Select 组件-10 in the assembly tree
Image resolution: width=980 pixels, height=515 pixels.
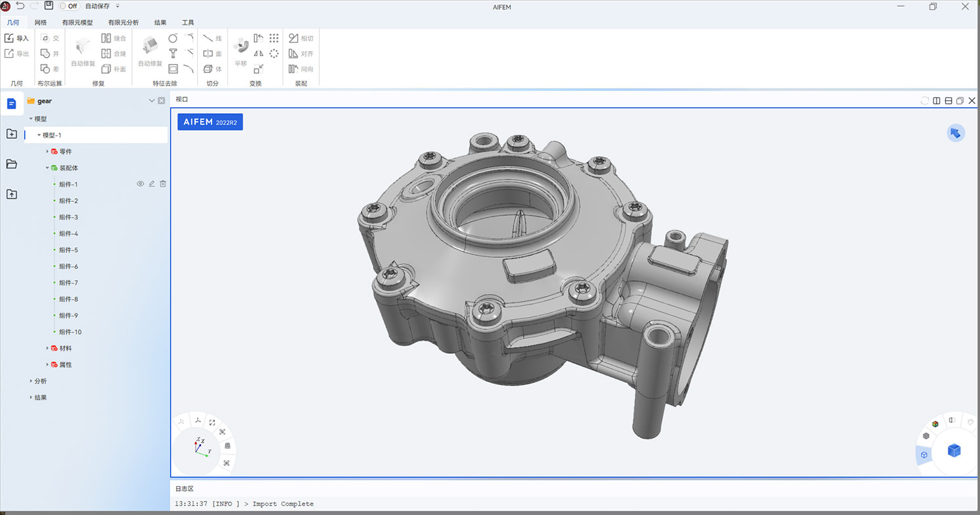pyautogui.click(x=70, y=332)
